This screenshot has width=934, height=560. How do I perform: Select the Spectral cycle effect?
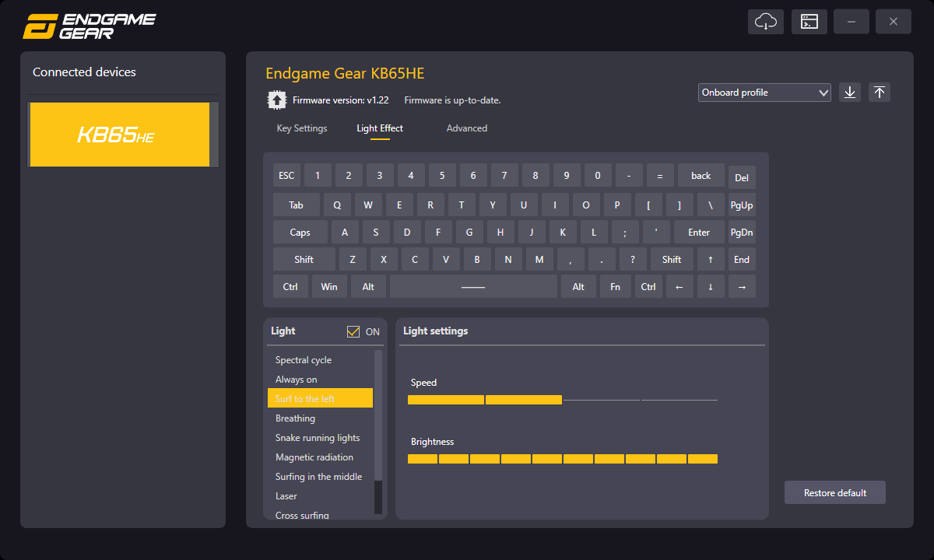click(x=320, y=360)
